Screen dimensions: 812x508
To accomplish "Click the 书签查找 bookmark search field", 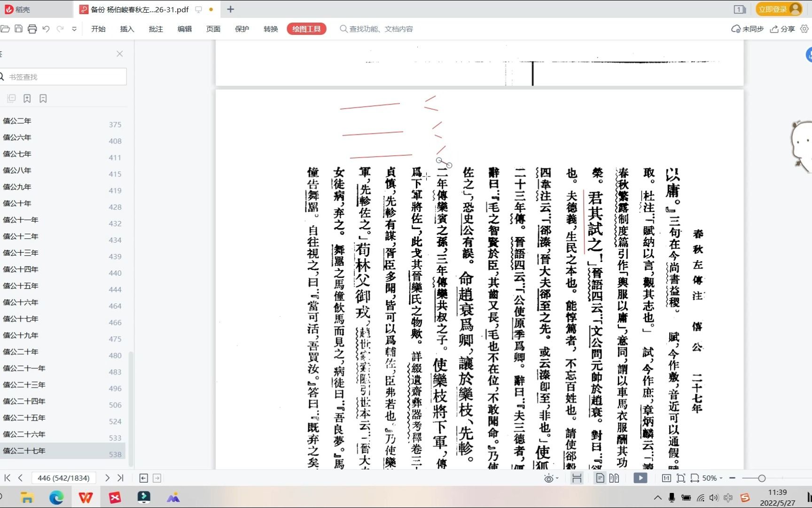I will click(63, 77).
